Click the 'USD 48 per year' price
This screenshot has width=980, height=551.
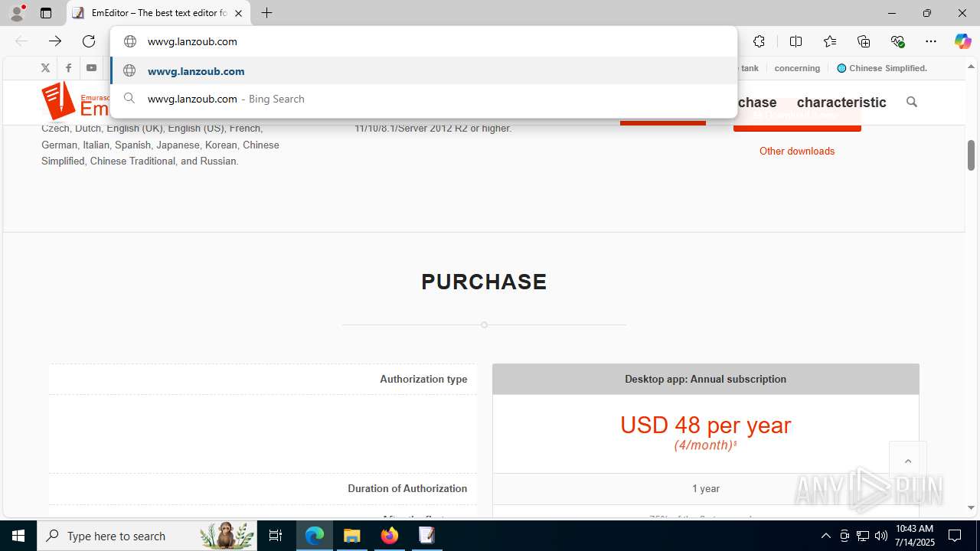tap(705, 425)
